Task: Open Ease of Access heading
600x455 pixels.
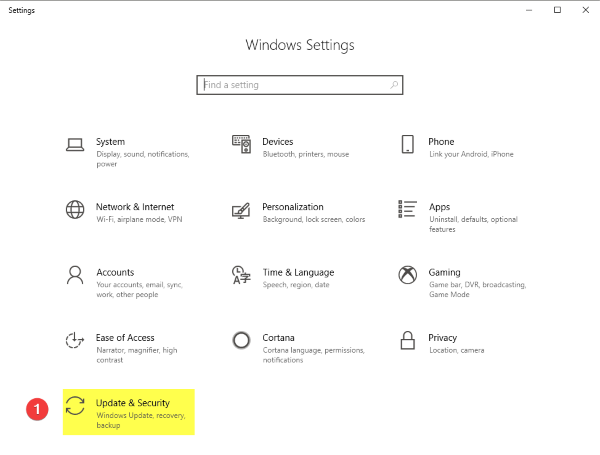Action: tap(125, 338)
